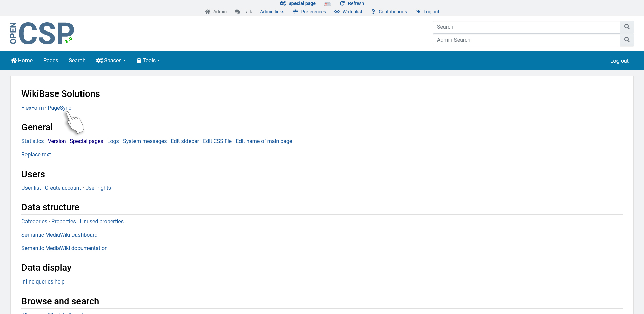
Task: Open the PageSync link
Action: pos(59,108)
